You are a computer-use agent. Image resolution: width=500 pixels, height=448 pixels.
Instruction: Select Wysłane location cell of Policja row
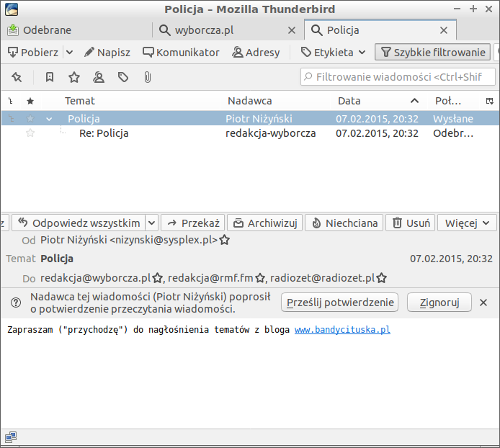tap(453, 119)
